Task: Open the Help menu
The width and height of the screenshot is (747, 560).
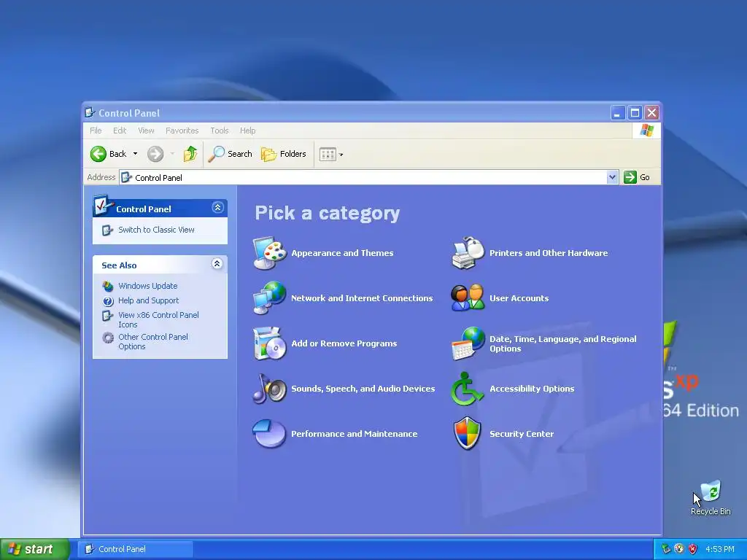Action: tap(248, 131)
